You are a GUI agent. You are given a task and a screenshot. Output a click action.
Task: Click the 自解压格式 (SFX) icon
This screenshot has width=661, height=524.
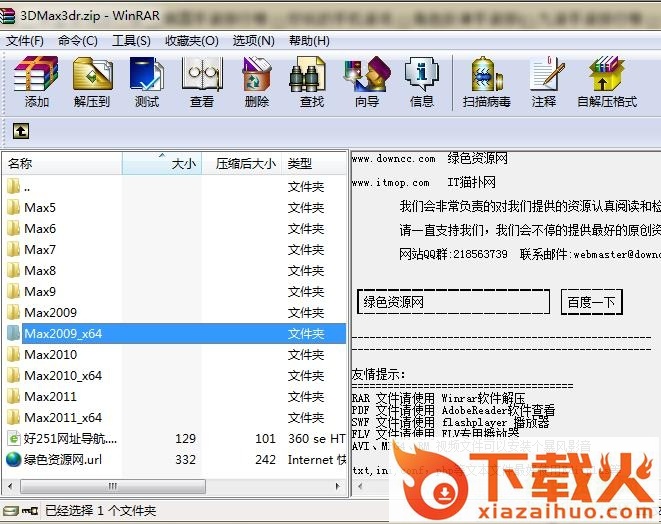607,73
